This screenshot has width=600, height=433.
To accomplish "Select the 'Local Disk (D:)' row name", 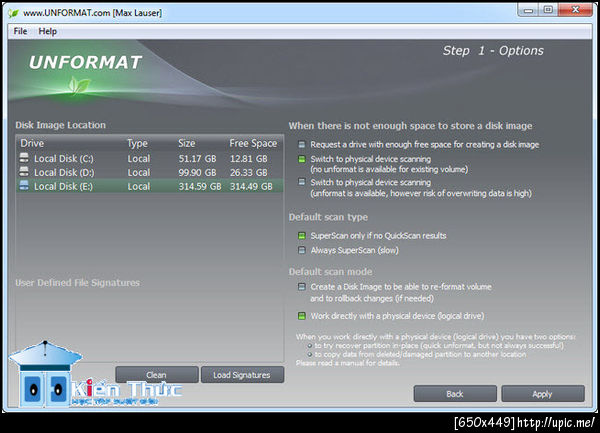I will coord(64,173).
